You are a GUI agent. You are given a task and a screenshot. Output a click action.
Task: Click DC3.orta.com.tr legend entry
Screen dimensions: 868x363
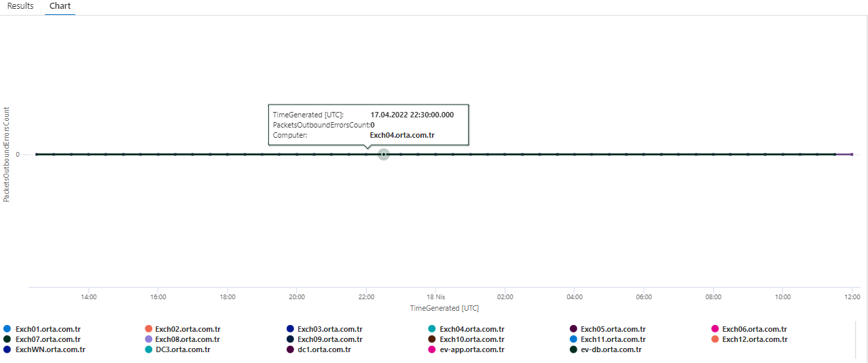[x=177, y=349]
